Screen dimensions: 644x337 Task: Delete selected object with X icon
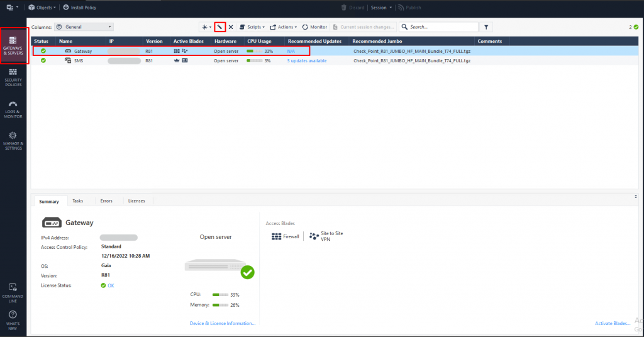coord(231,27)
